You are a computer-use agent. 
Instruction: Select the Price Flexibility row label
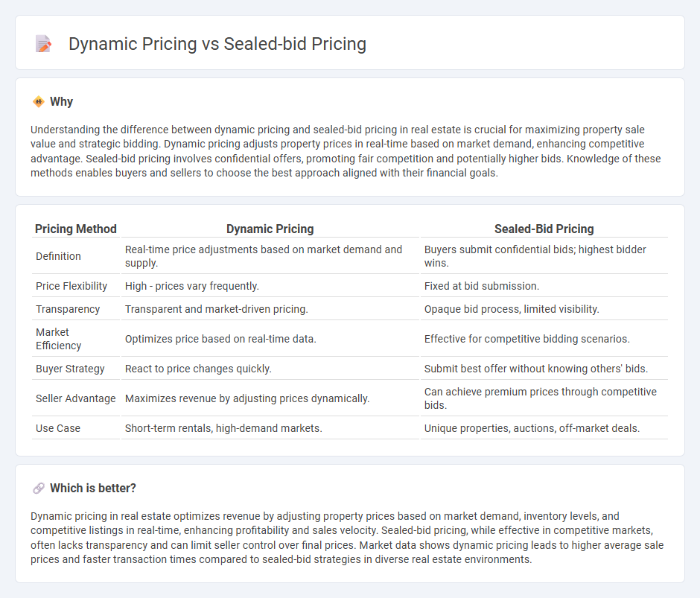tap(71, 286)
